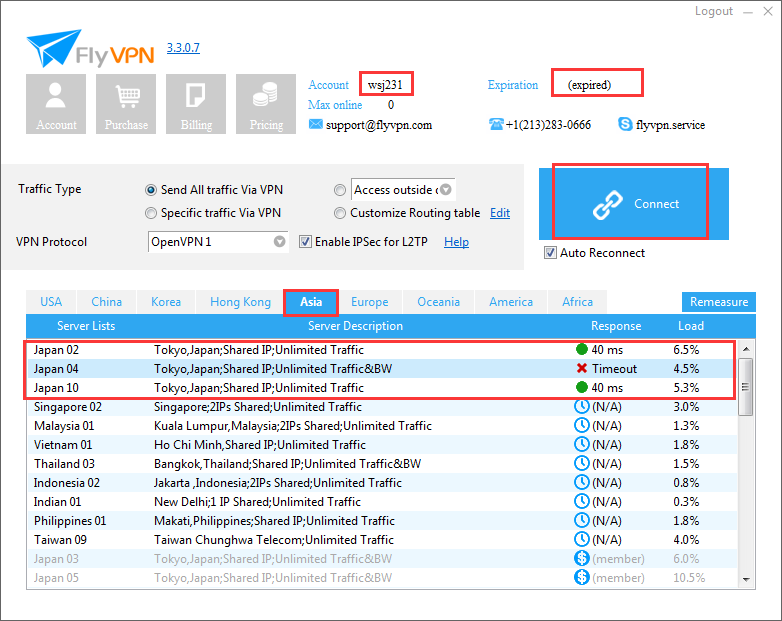Select Customize Routing table radio option
Screen dimensions: 782x621
(x=340, y=213)
